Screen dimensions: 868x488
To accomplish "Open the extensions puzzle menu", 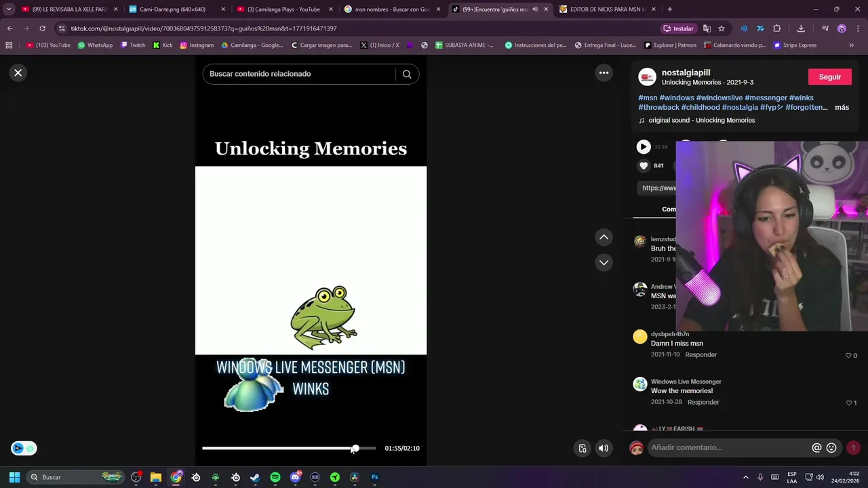I will point(777,28).
